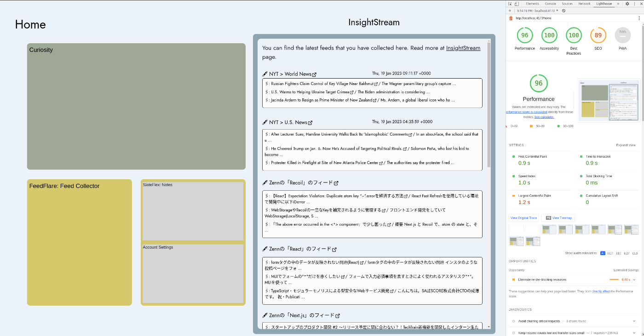The height and width of the screenshot is (336, 644).
Task: Open the DevTools customize kebab menu
Action: click(634, 4)
